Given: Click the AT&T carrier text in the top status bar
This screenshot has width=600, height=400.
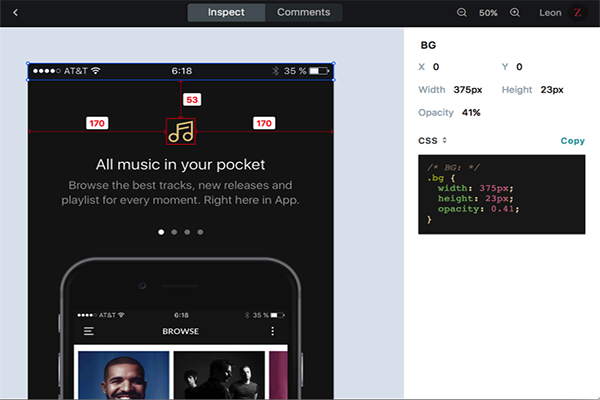Looking at the screenshot, I should (x=76, y=71).
